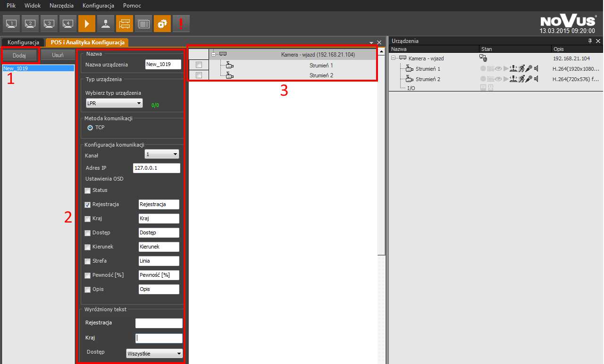Switch to monitor 3 layout
Image resolution: width=604 pixels, height=364 pixels.
click(49, 23)
